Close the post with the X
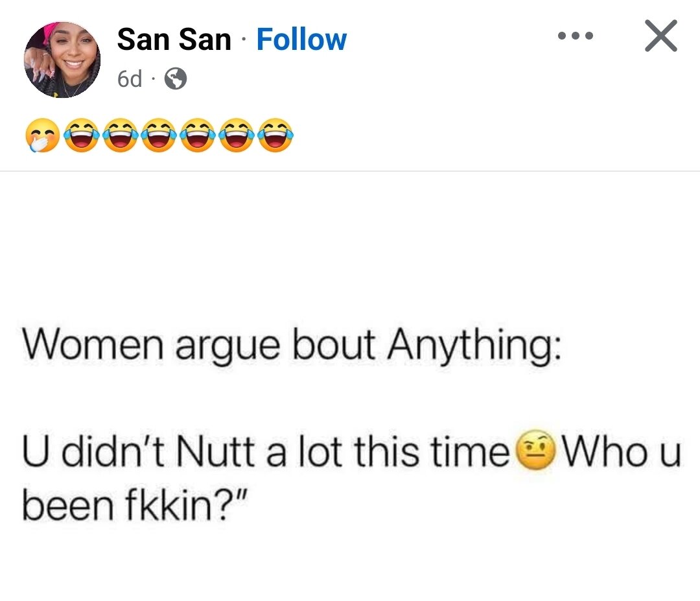The height and width of the screenshot is (601, 700). [660, 36]
